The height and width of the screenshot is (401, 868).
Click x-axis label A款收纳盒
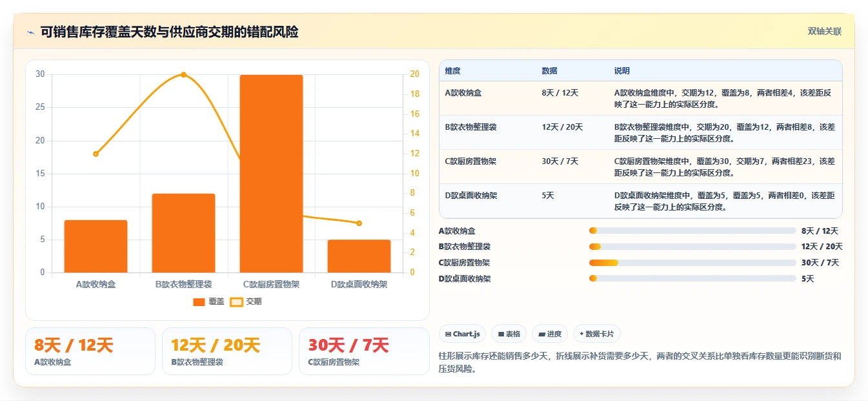point(96,284)
